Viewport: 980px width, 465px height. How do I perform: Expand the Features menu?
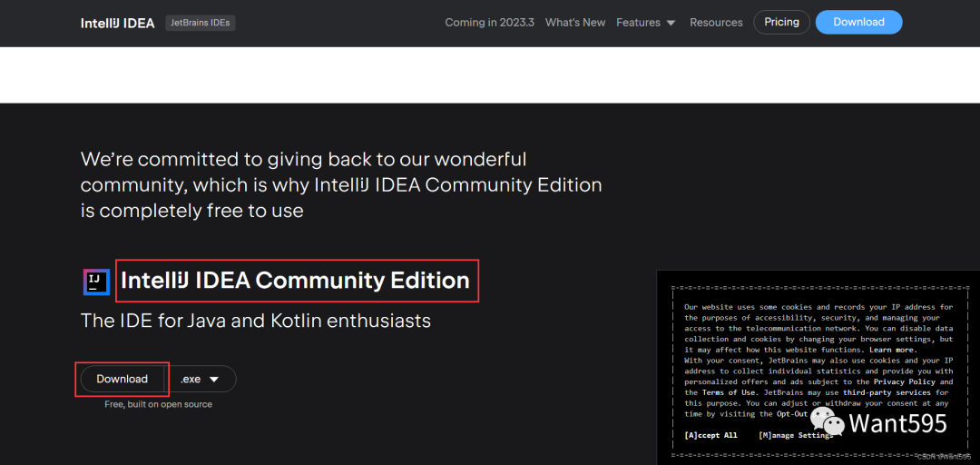click(646, 23)
